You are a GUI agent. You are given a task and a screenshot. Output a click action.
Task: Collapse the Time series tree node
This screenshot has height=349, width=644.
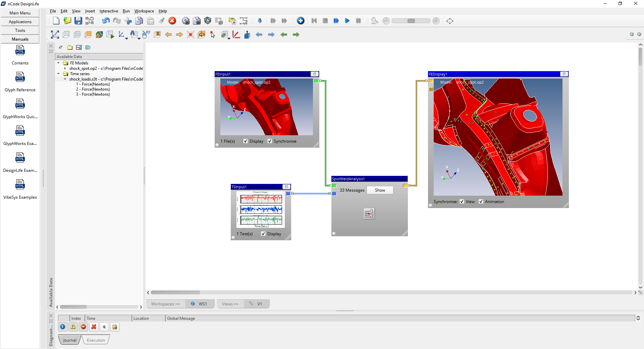(58, 74)
